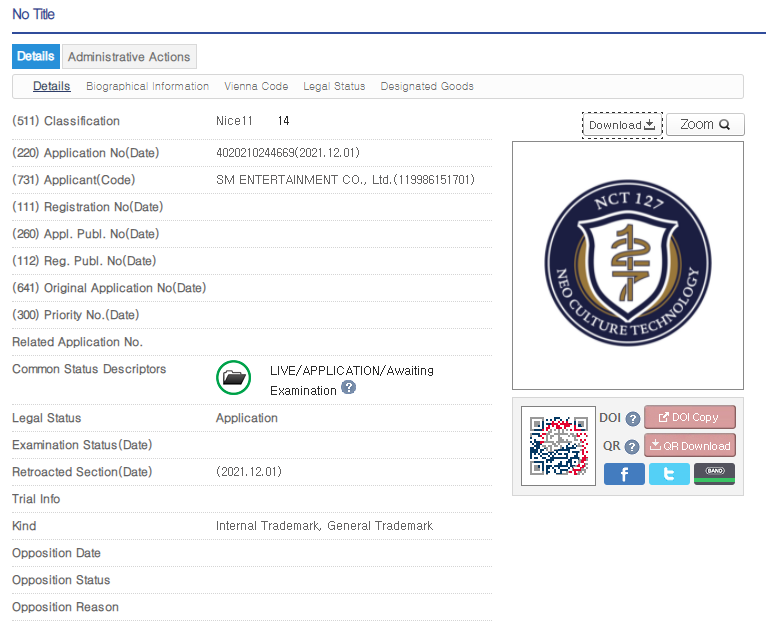
Task: Click the Legal Status value Application
Action: (247, 418)
